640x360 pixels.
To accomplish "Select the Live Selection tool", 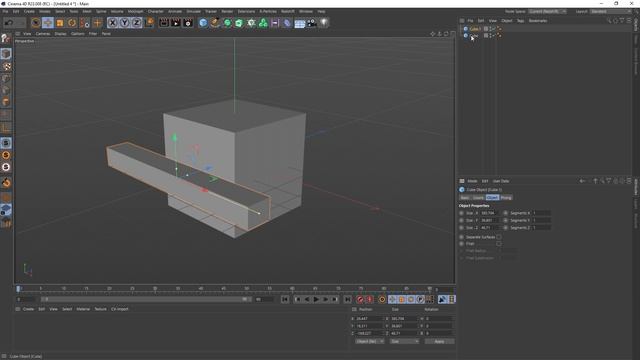I will pos(36,23).
